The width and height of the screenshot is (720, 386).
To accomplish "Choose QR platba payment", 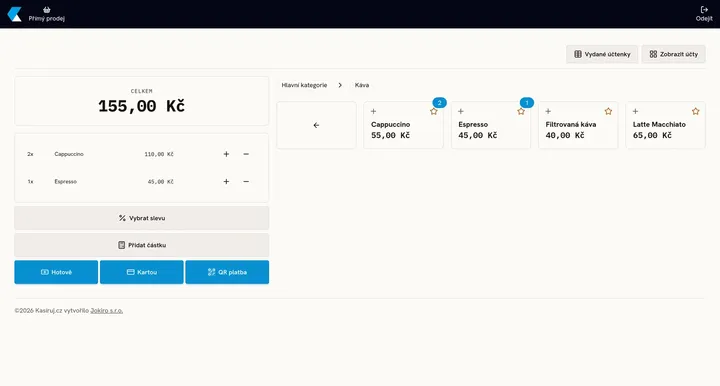I will (x=227, y=272).
